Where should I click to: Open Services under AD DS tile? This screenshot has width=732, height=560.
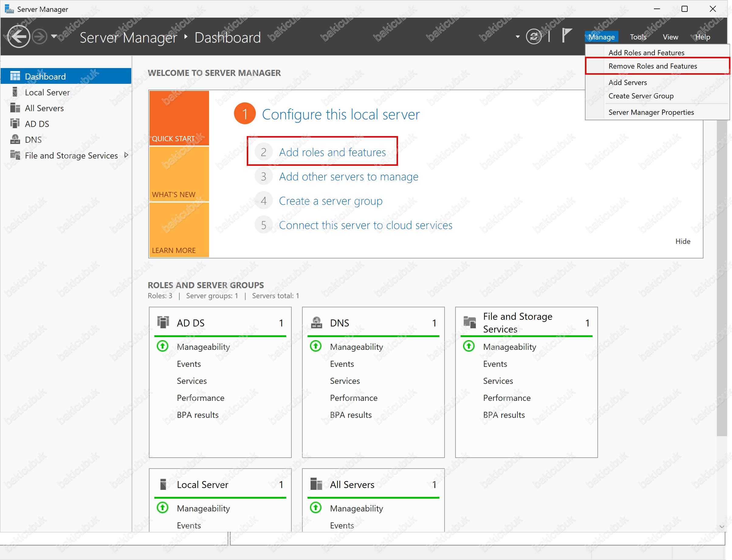click(192, 381)
